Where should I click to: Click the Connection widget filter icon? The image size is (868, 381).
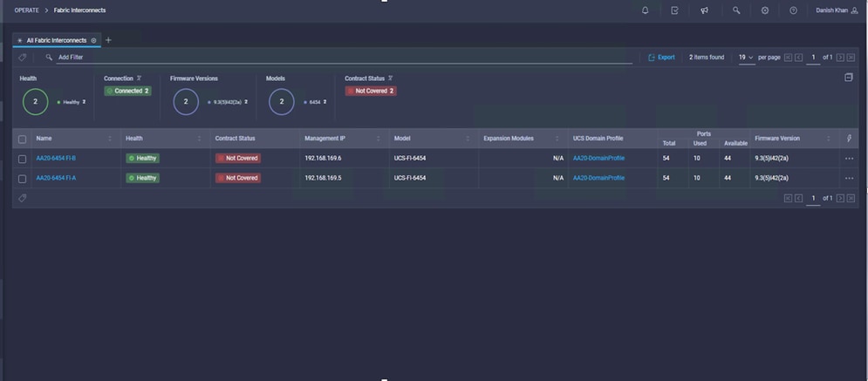coord(139,78)
